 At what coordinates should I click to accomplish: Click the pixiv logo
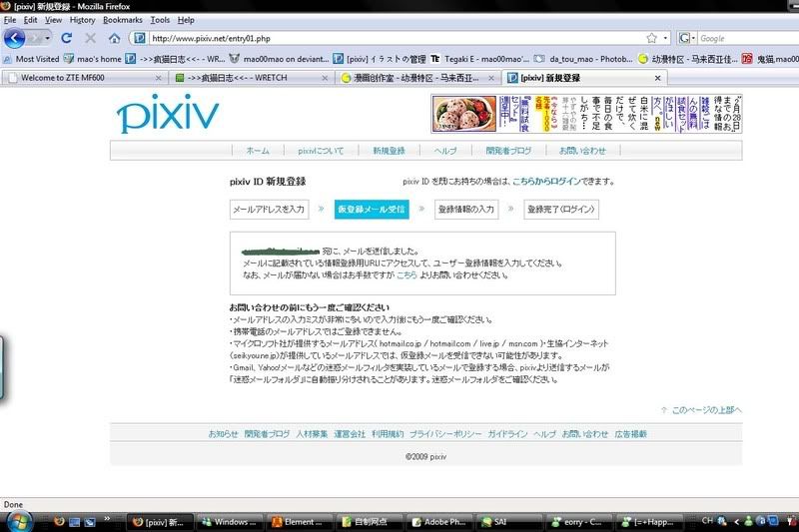[x=168, y=113]
